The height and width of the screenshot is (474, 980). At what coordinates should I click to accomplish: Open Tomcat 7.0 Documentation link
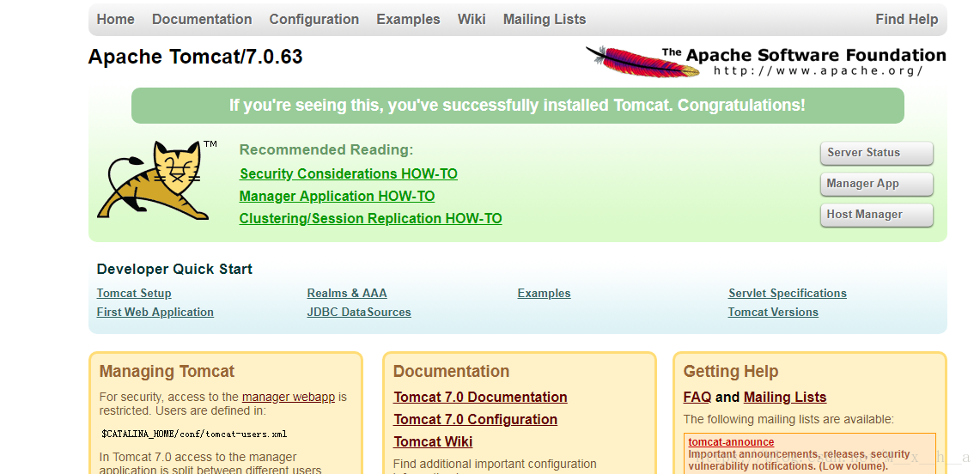[481, 398]
